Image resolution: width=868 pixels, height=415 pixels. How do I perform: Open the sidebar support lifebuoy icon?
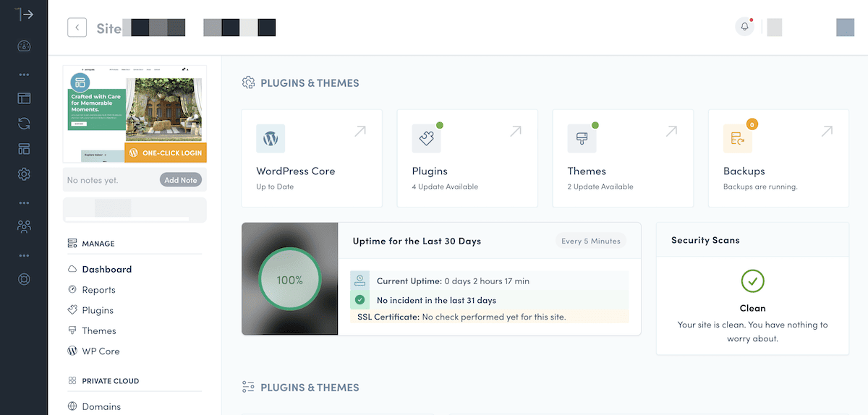point(24,279)
